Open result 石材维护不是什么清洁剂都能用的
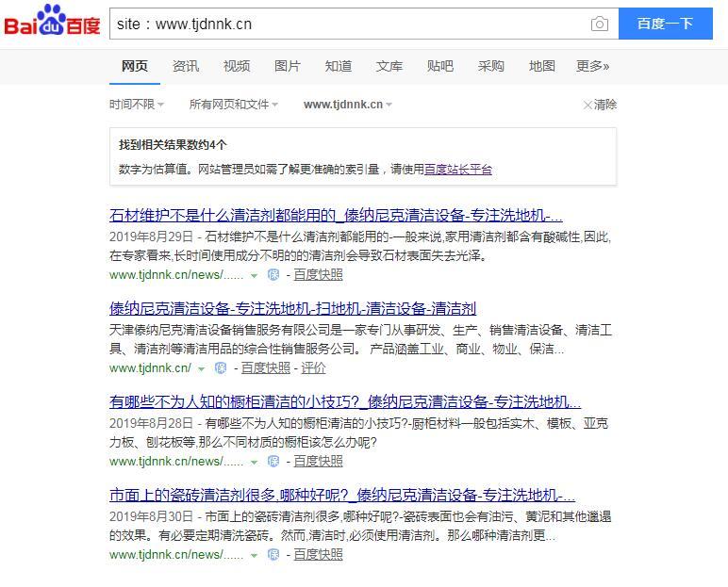The image size is (728, 587). click(336, 216)
